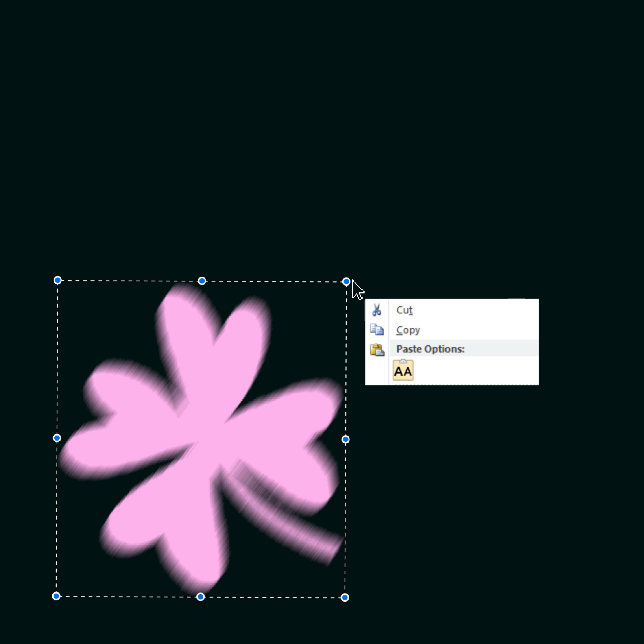Click the Paste Options header label
644x644 pixels.
tap(430, 349)
